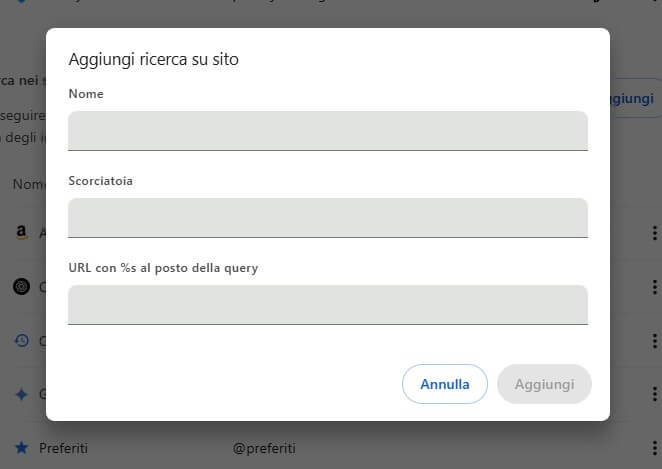The height and width of the screenshot is (469, 662).
Task: Click the ChatGPT site icon
Action: pyautogui.click(x=21, y=287)
